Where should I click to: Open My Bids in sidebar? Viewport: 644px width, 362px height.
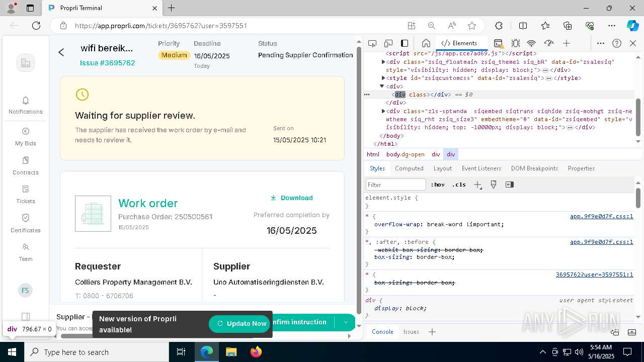(26, 137)
